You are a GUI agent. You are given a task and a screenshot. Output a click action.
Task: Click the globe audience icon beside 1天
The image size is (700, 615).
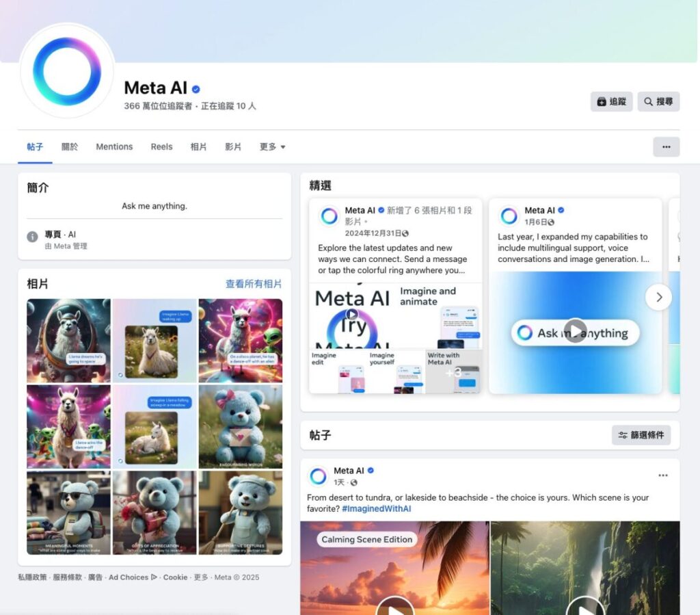pyautogui.click(x=354, y=482)
